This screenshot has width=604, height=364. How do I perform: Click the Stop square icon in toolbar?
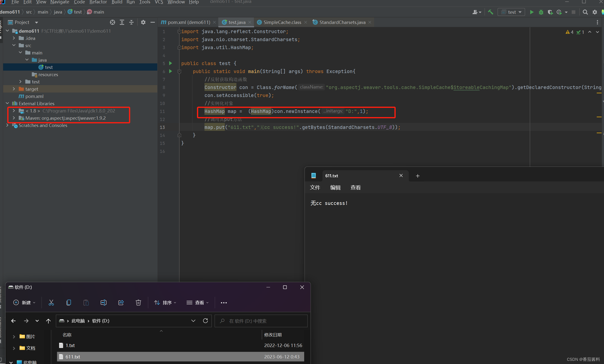pyautogui.click(x=573, y=12)
